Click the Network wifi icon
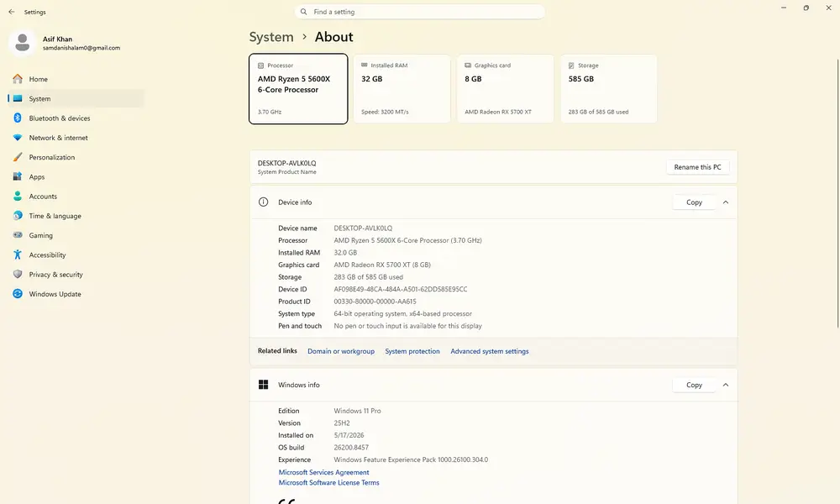The image size is (840, 504). pos(18,138)
